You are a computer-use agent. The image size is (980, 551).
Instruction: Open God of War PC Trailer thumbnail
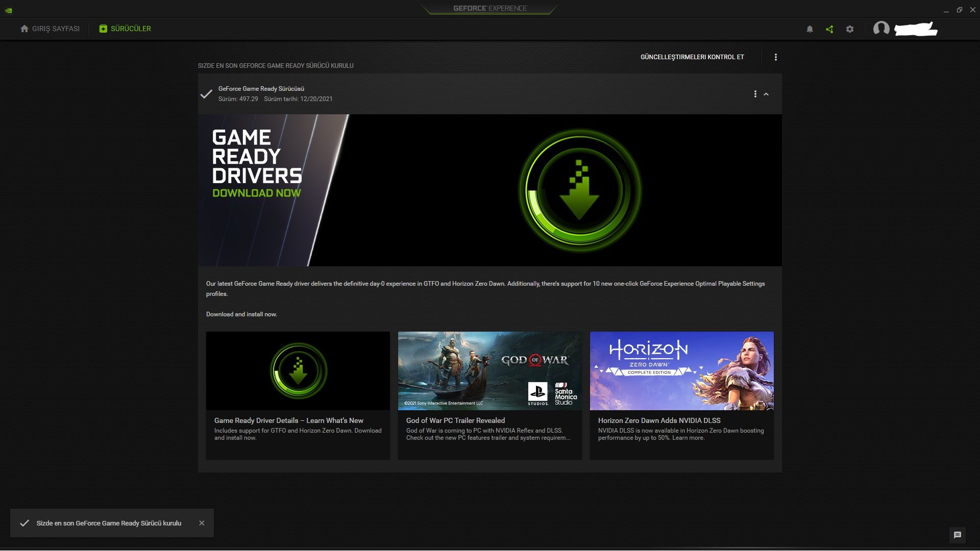pyautogui.click(x=489, y=371)
